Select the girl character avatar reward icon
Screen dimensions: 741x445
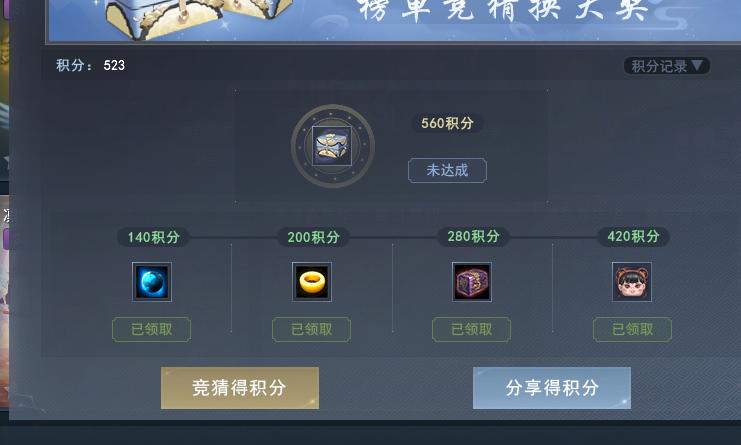[x=632, y=282]
